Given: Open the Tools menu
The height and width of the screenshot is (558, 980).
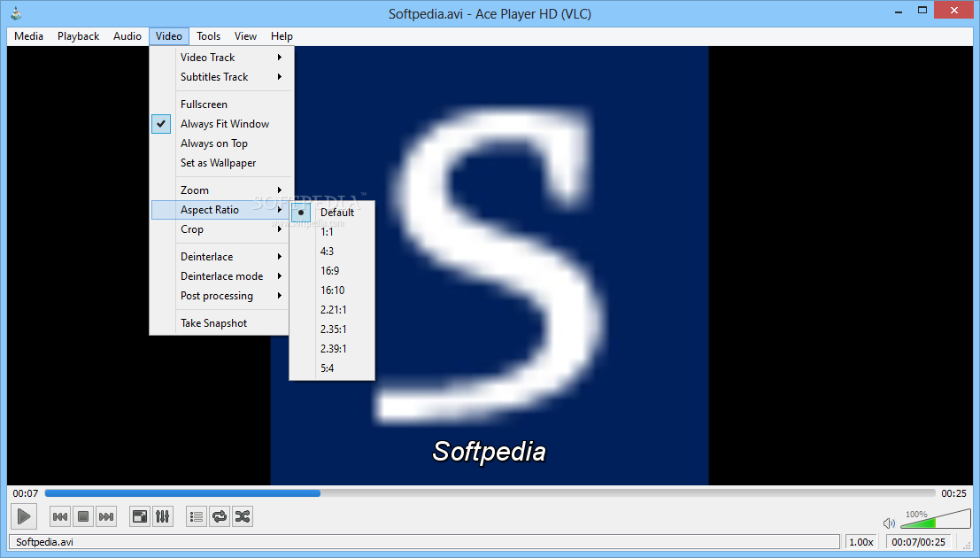Looking at the screenshot, I should coord(208,35).
